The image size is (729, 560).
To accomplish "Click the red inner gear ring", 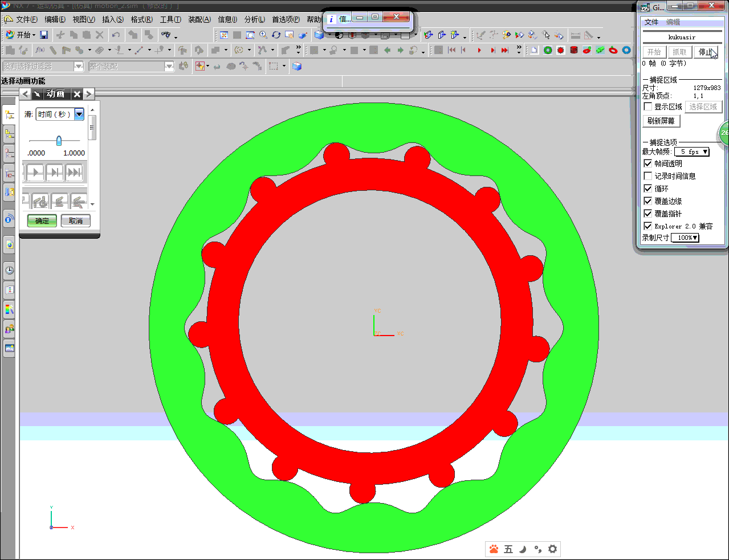I will (369, 174).
